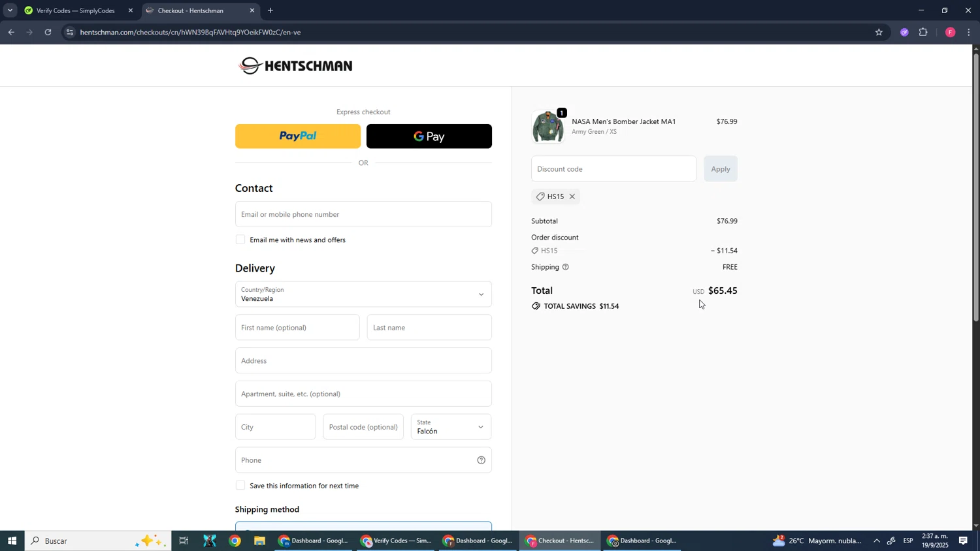Screen dimensions: 980x551
Task: Click the Address field
Action: tap(363, 360)
